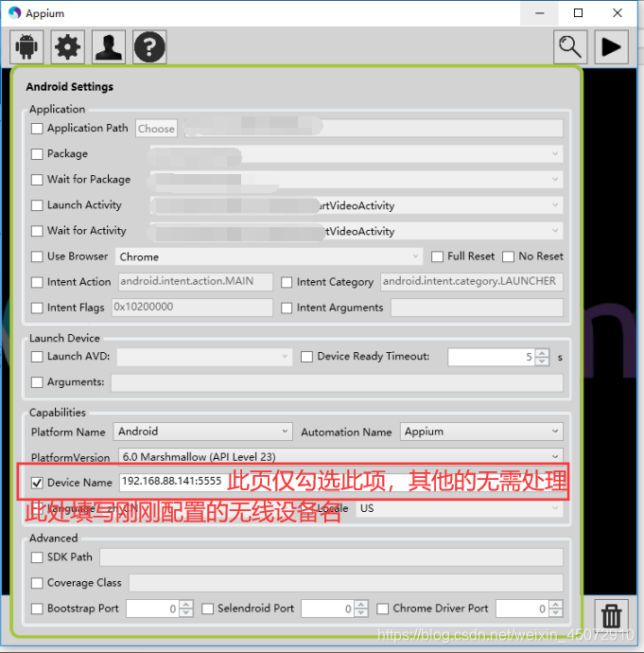Screen dimensions: 644x653
Task: Tick the Package checkbox
Action: click(37, 154)
